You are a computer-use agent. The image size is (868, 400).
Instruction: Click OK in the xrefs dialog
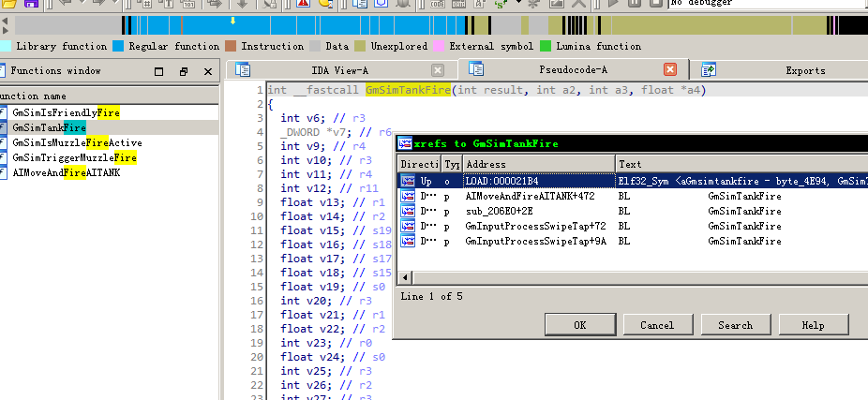[x=579, y=325]
